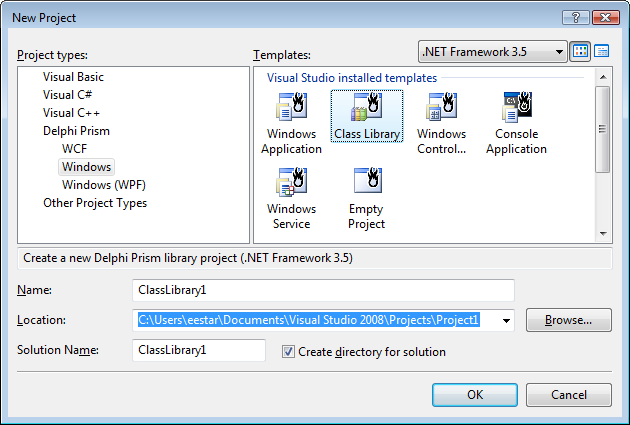
Task: Open the .NET Framework 3.5 dropdown
Action: (493, 51)
